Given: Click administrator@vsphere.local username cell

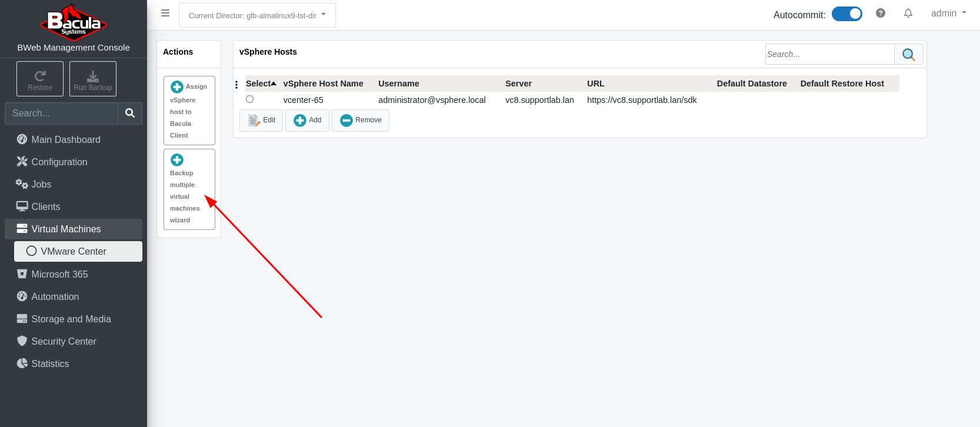Looking at the screenshot, I should pos(432,100).
